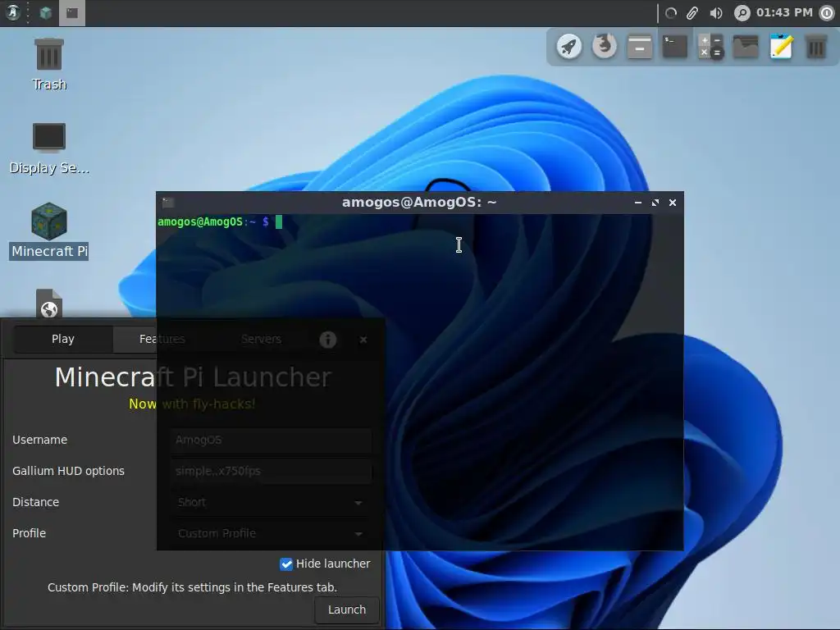
Task: Open the paperclip clipboard tray icon
Action: point(692,13)
